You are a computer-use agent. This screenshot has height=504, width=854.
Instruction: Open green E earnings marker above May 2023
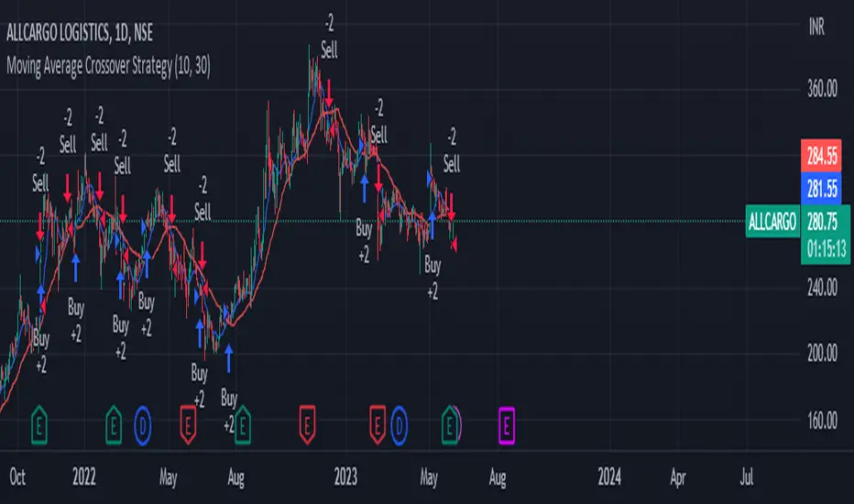(x=449, y=425)
